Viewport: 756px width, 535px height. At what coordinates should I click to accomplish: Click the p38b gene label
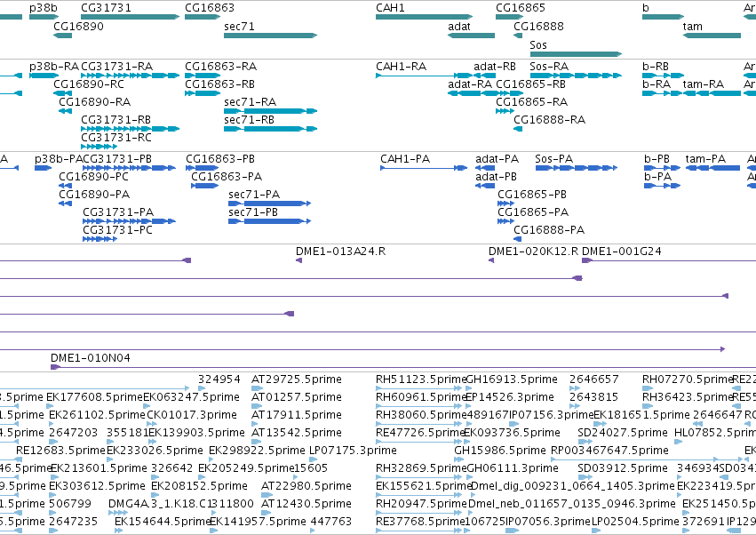pyautogui.click(x=43, y=8)
